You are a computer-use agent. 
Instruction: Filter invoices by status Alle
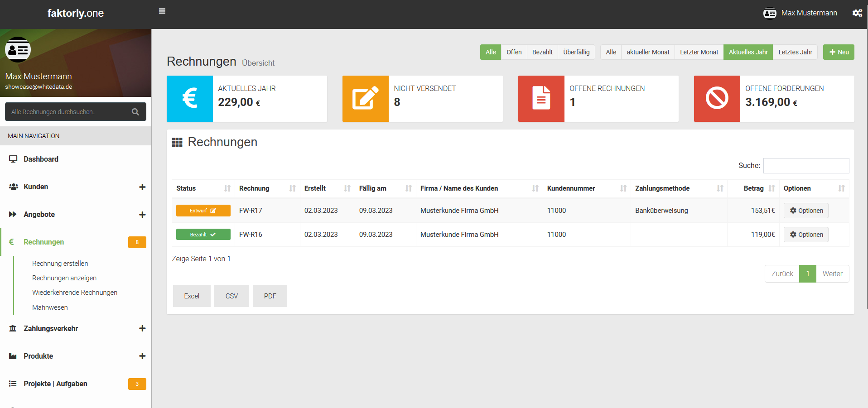point(491,52)
